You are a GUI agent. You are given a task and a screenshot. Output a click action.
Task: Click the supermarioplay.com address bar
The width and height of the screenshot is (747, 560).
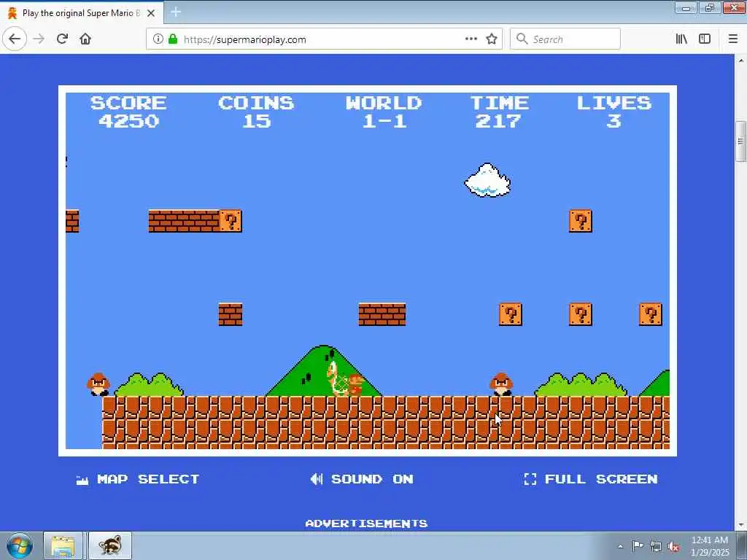coord(324,39)
